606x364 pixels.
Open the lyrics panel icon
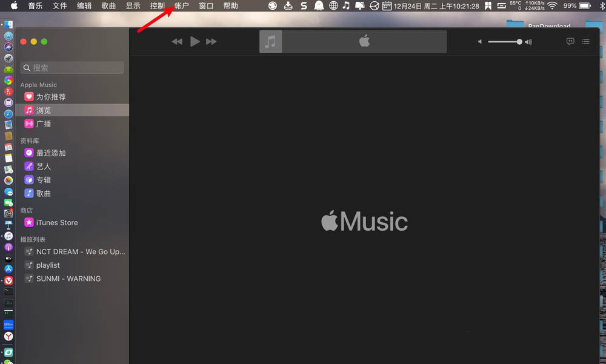(x=570, y=41)
